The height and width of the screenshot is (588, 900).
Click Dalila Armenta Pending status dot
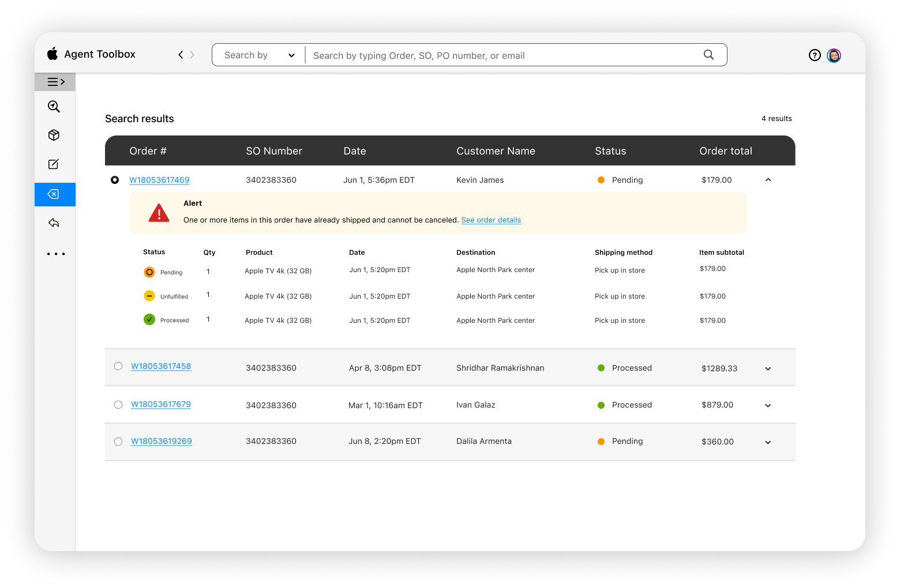click(x=601, y=442)
